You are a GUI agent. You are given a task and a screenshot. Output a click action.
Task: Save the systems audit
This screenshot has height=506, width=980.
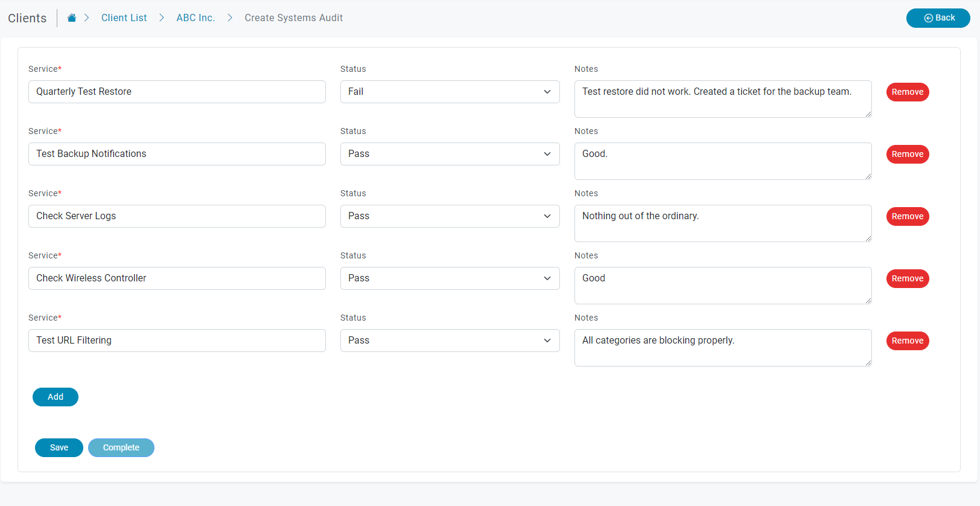tap(59, 447)
